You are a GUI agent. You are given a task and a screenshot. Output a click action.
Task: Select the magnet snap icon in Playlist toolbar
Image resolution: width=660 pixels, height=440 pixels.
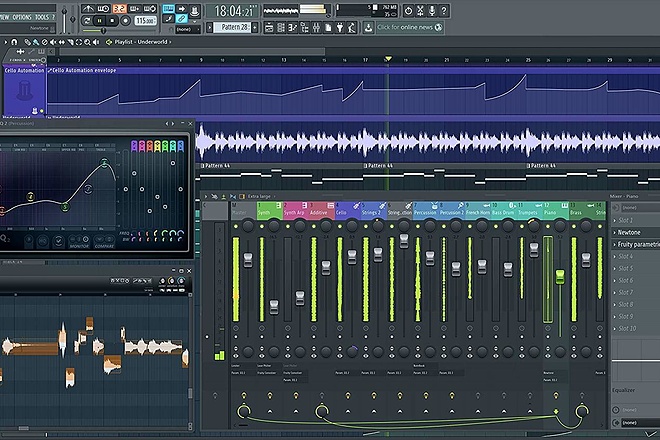pos(14,42)
